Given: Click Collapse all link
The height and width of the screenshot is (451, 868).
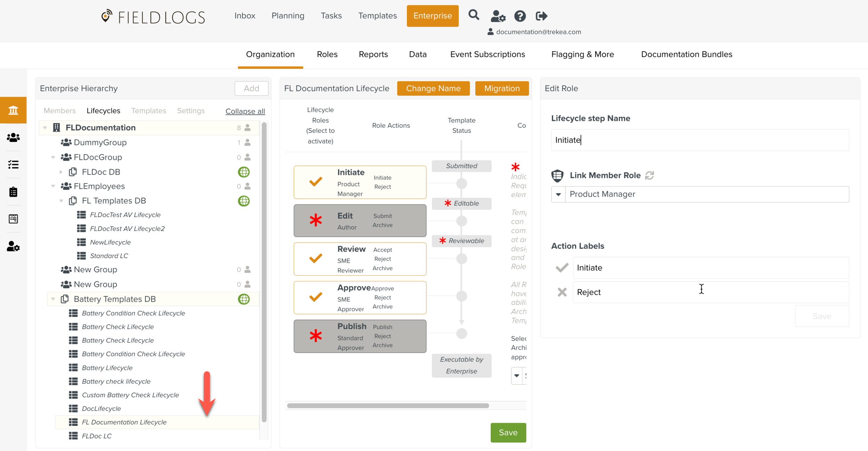Looking at the screenshot, I should 245,111.
